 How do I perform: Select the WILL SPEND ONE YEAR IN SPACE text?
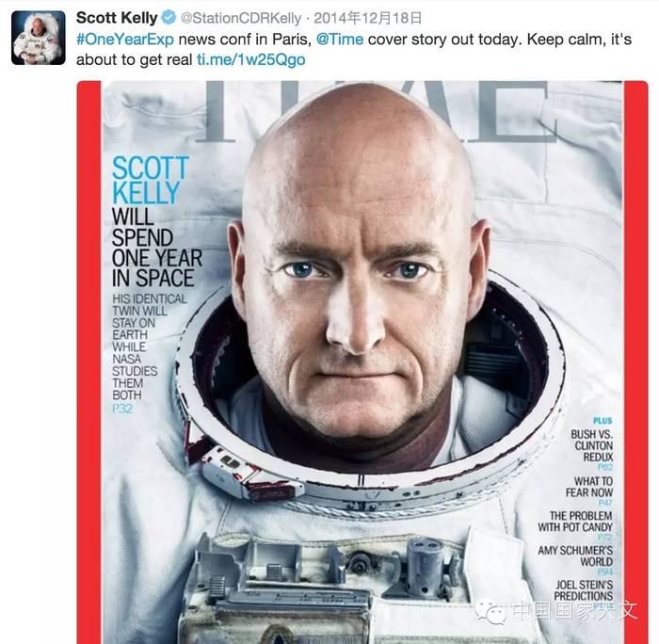click(x=156, y=248)
